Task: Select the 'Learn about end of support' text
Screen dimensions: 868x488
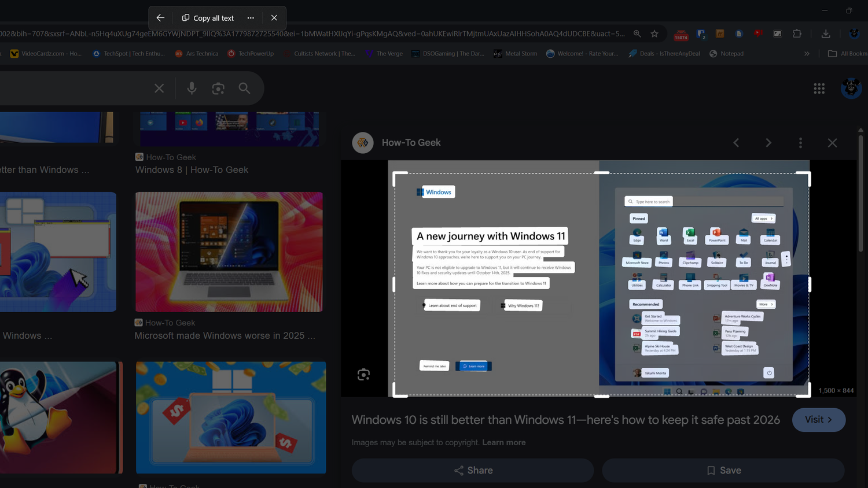Action: [x=453, y=305]
